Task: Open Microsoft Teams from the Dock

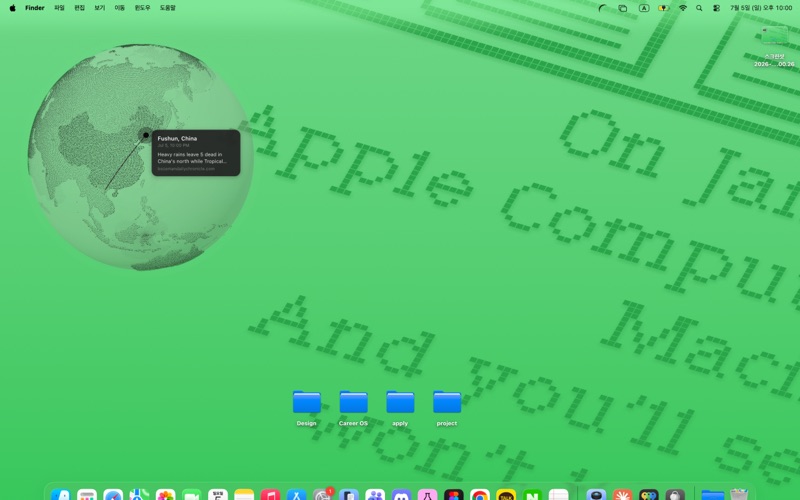Action: coord(375,495)
